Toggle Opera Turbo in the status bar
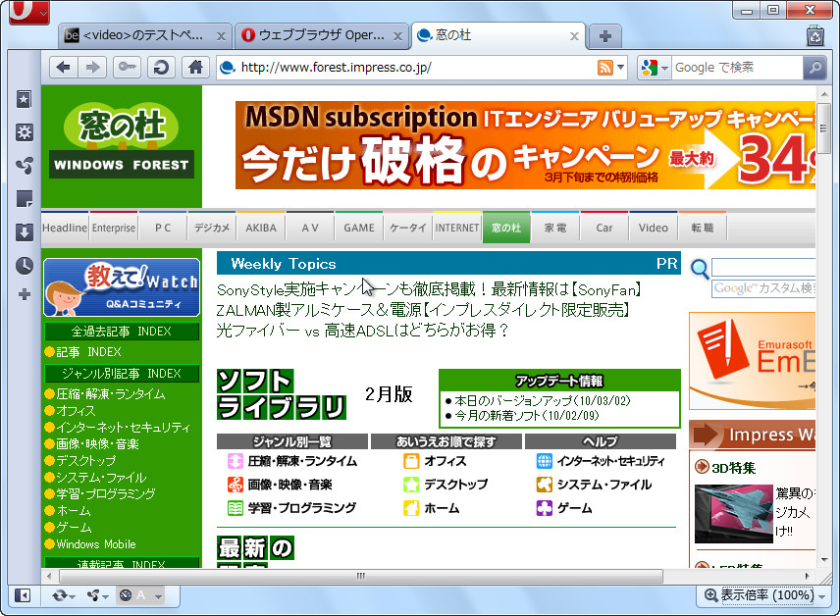 pos(125,595)
